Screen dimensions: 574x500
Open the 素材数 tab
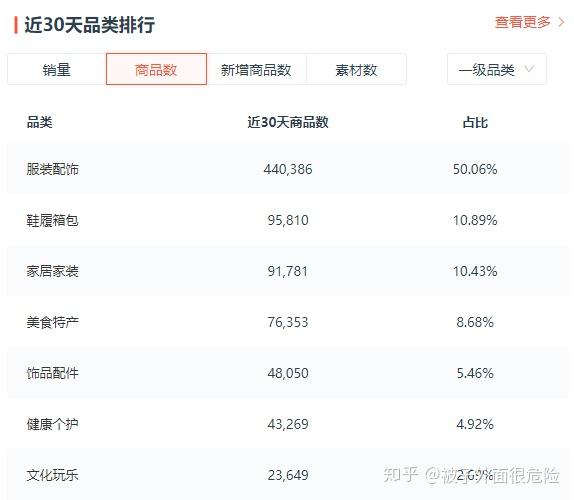[x=356, y=69]
